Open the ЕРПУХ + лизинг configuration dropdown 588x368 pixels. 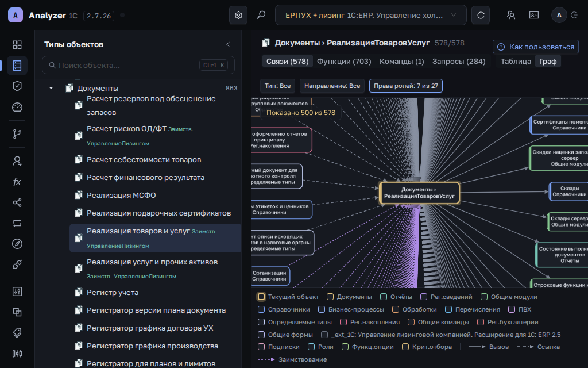click(371, 15)
